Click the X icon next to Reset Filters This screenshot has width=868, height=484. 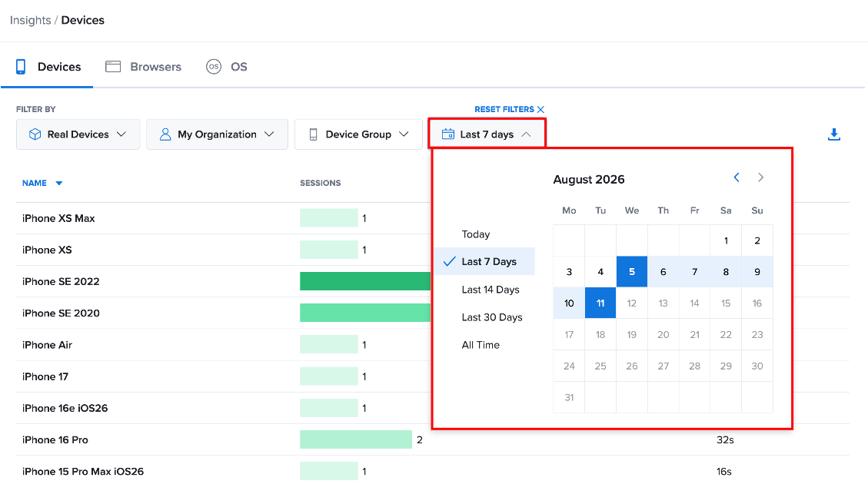point(540,110)
